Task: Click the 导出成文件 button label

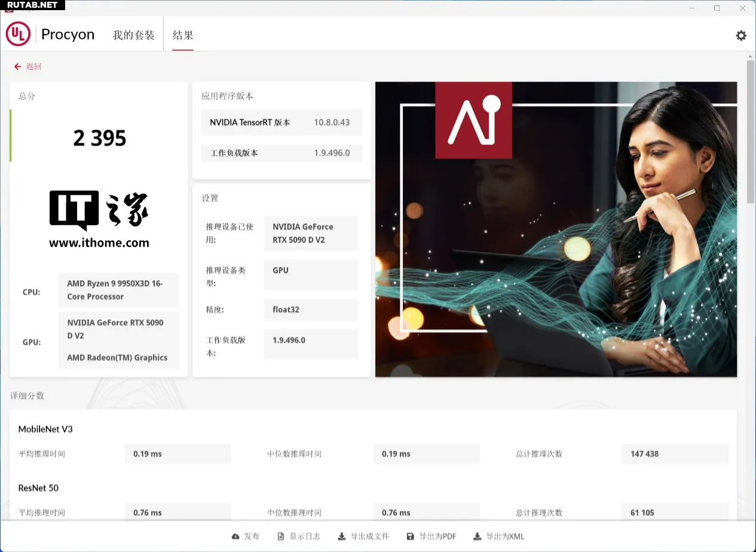Action: point(370,536)
